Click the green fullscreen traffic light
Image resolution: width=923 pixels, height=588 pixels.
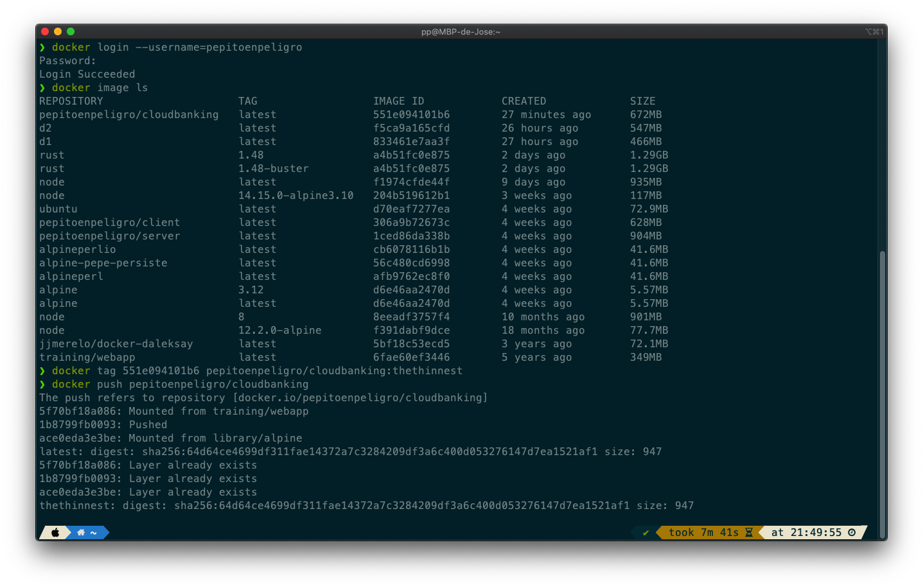tap(71, 31)
